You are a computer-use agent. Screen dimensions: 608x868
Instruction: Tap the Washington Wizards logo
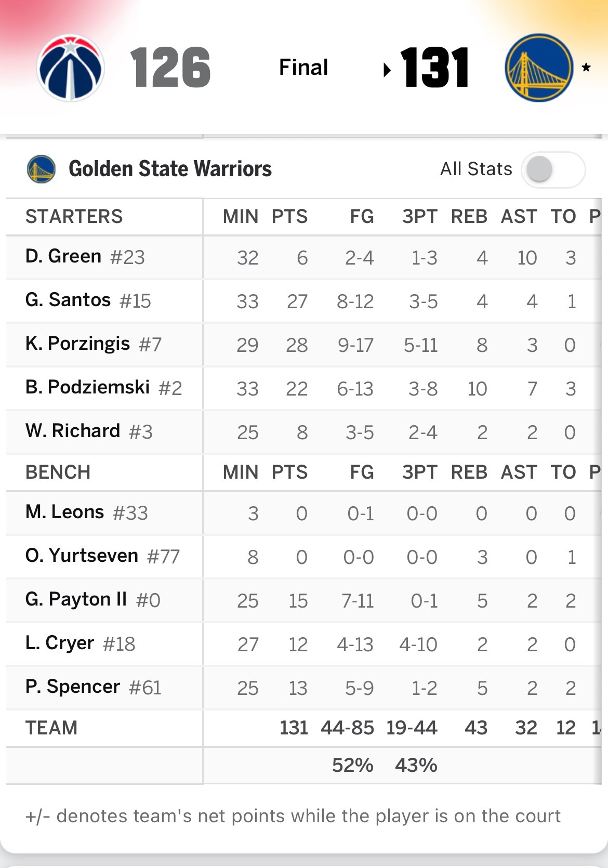tap(71, 68)
